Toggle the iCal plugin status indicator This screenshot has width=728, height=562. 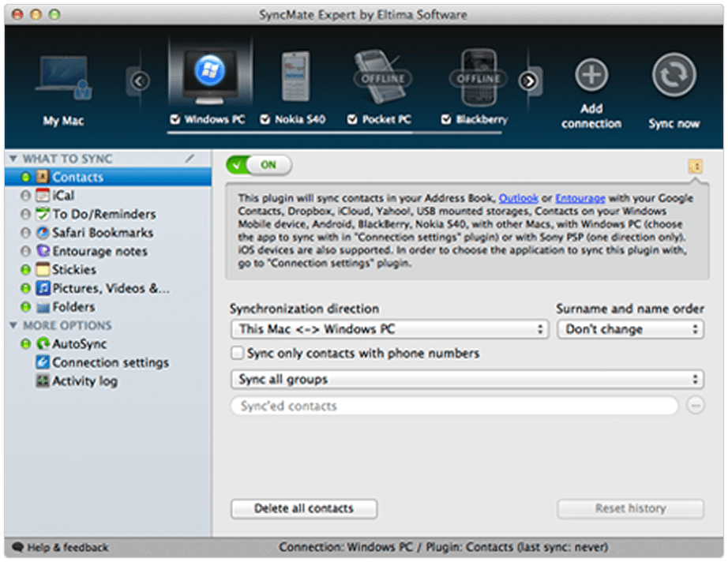[25, 196]
